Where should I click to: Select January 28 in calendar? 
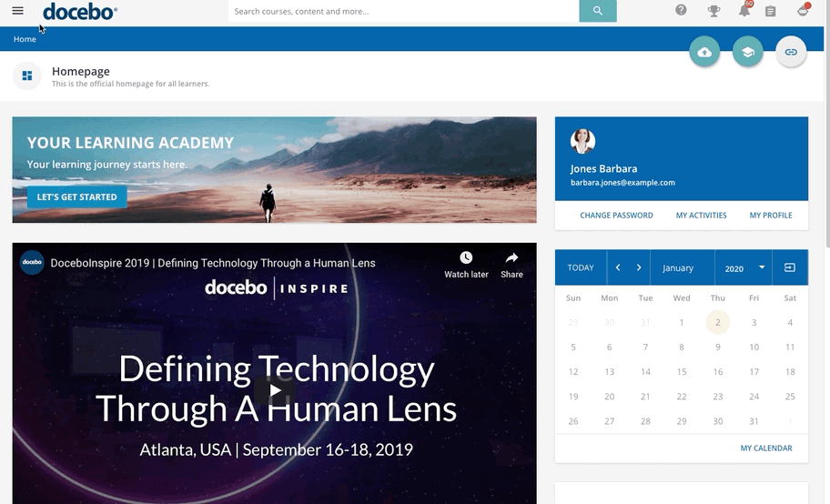(645, 421)
